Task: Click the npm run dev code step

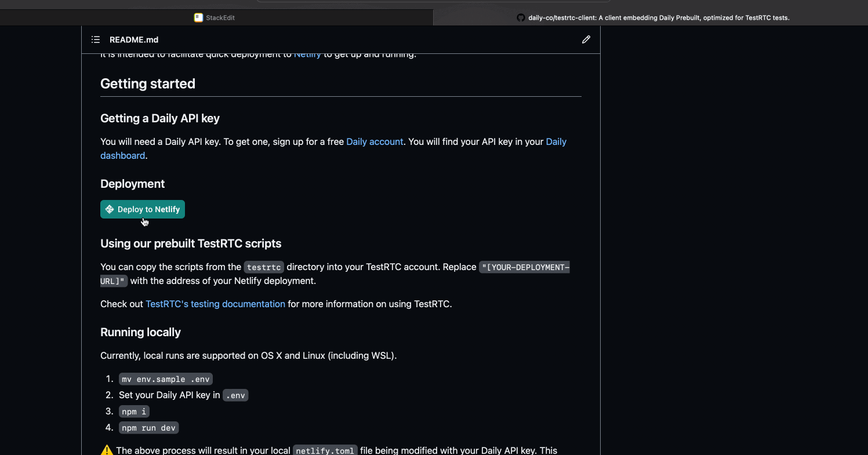Action: pyautogui.click(x=149, y=428)
